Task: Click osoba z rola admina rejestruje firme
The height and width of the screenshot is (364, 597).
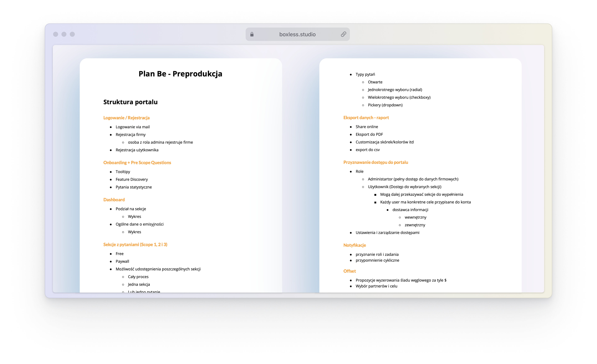Action: pos(160,142)
